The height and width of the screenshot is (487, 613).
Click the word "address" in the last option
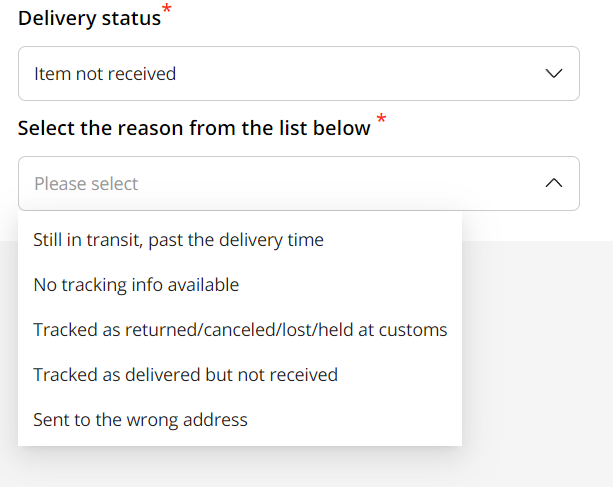(215, 420)
